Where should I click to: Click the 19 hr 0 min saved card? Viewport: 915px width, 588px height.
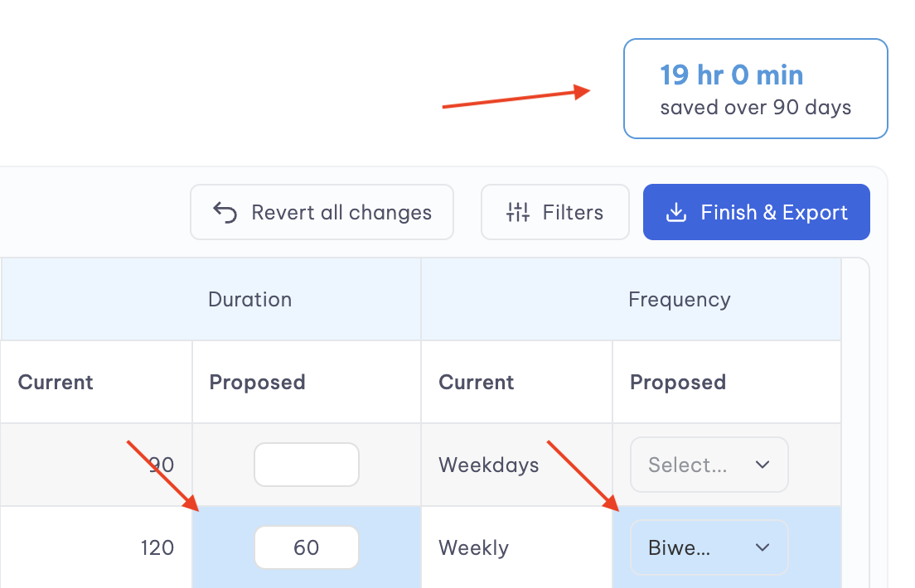pyautogui.click(x=756, y=89)
